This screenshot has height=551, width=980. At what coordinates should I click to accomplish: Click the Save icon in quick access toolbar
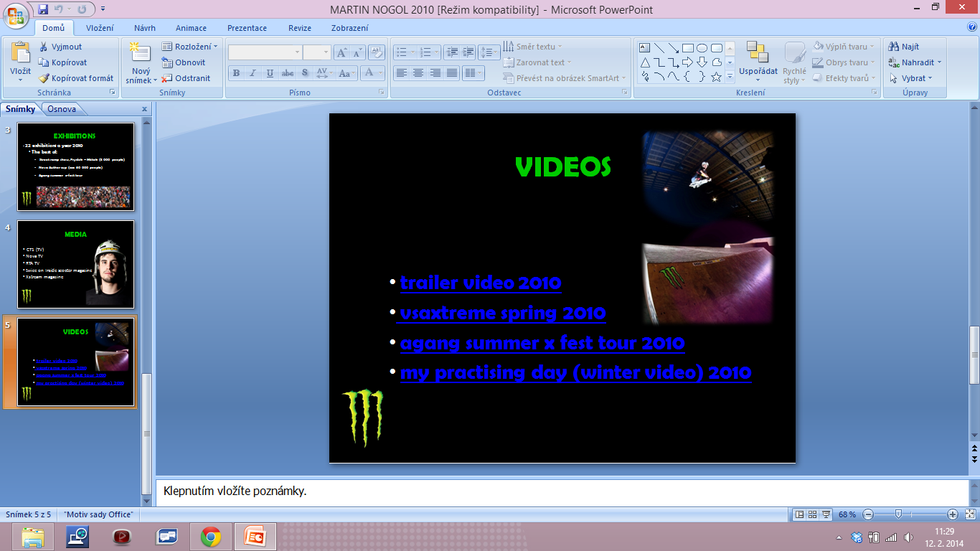point(43,9)
